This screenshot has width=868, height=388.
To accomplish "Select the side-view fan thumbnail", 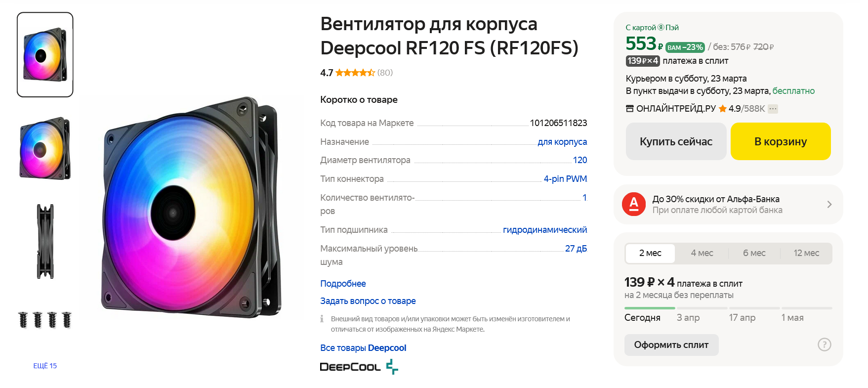I will point(45,242).
